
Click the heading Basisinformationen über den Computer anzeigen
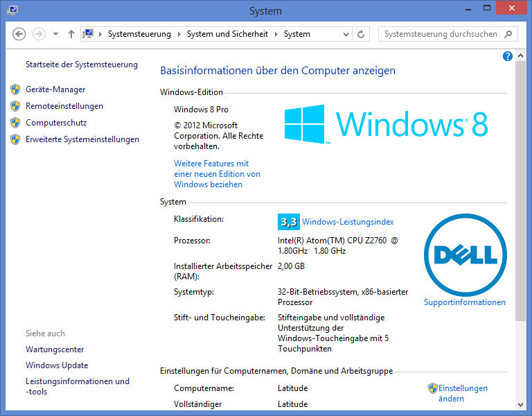point(278,70)
